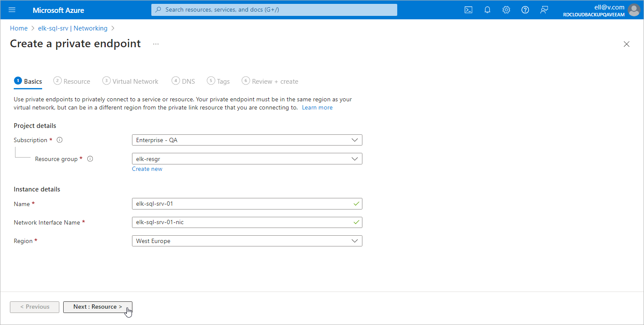Launch Cloud Shell from the top bar
This screenshot has width=644, height=325.
tap(469, 10)
